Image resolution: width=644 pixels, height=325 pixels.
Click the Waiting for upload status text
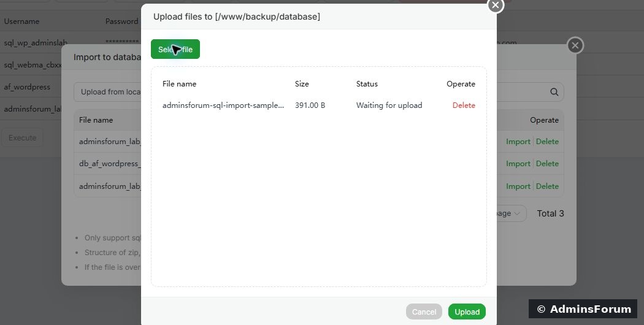(x=389, y=105)
